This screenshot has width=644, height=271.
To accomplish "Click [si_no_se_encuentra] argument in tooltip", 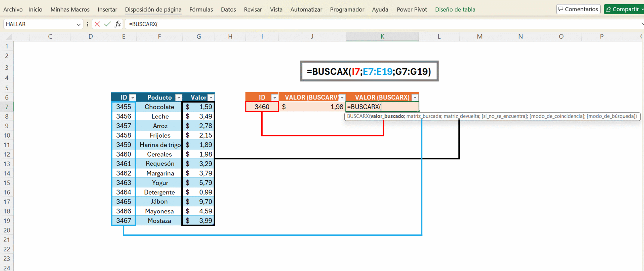I will pyautogui.click(x=504, y=116).
